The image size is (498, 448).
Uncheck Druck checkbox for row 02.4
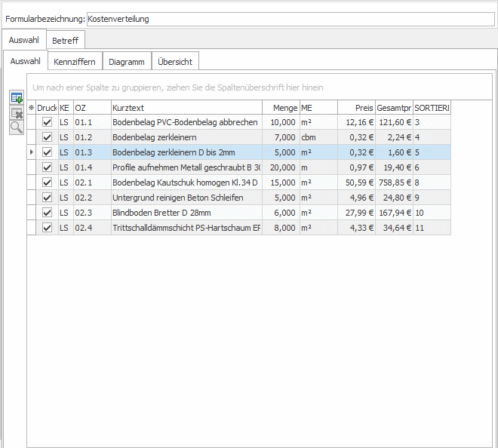[x=47, y=228]
